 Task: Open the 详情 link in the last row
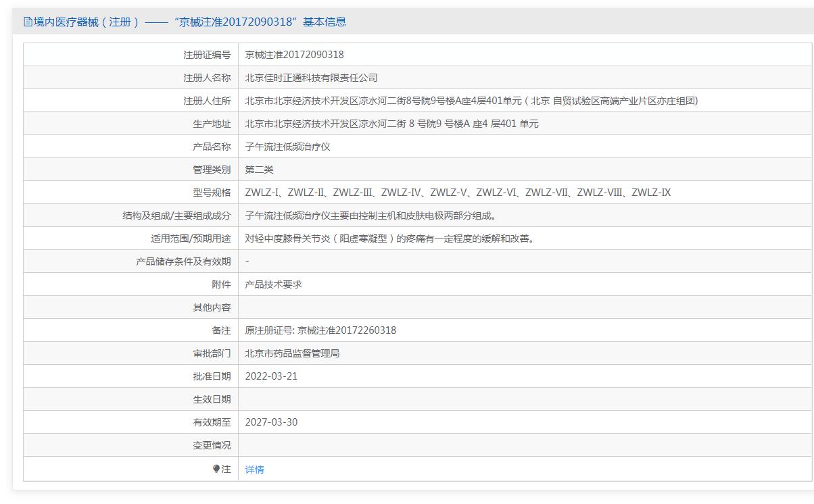tap(255, 470)
